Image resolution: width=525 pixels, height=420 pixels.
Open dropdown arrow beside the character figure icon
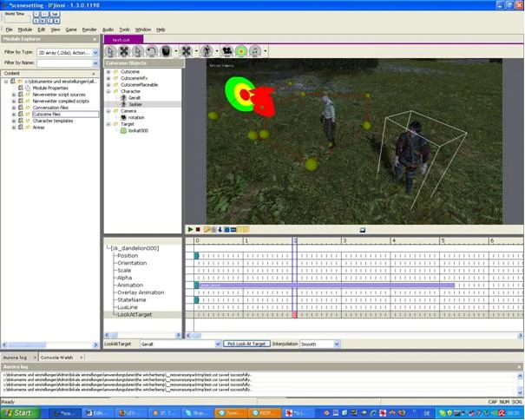217,51
